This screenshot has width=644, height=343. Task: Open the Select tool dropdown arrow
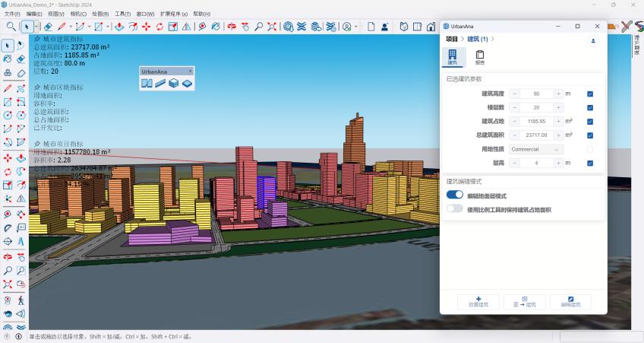point(36,27)
